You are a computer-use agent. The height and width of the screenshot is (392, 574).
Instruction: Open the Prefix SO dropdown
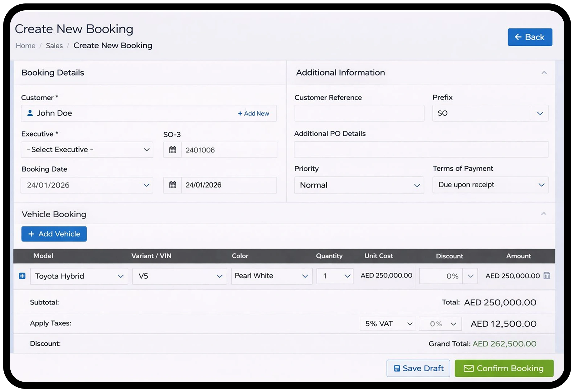(x=490, y=113)
